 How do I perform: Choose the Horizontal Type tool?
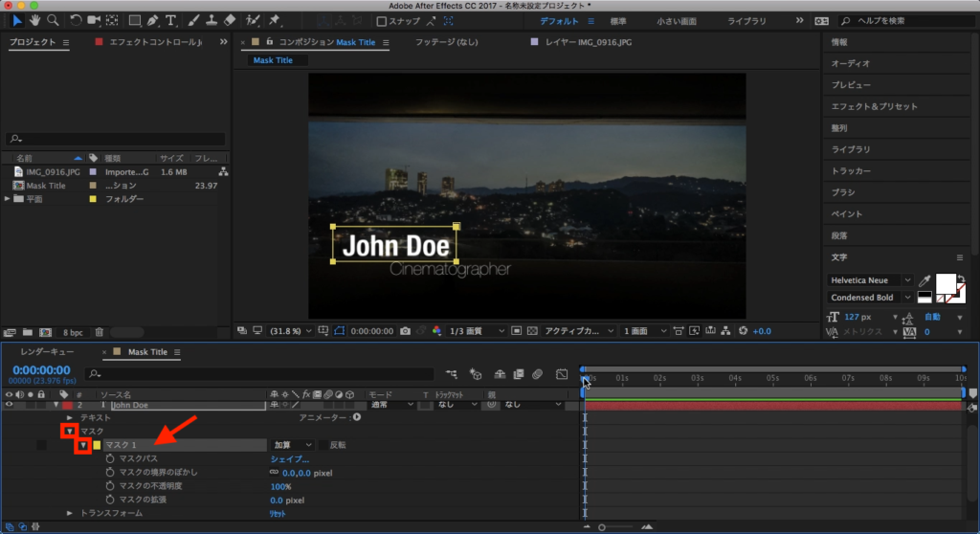coord(170,19)
